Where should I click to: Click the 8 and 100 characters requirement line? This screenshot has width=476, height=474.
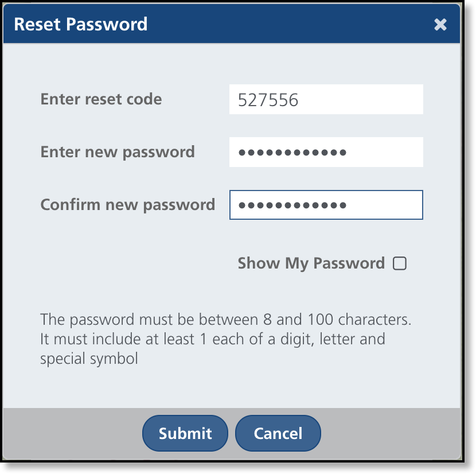click(225, 319)
